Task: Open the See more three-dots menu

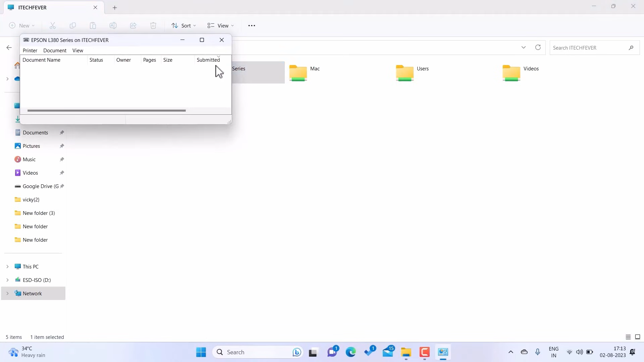Action: tap(252, 25)
